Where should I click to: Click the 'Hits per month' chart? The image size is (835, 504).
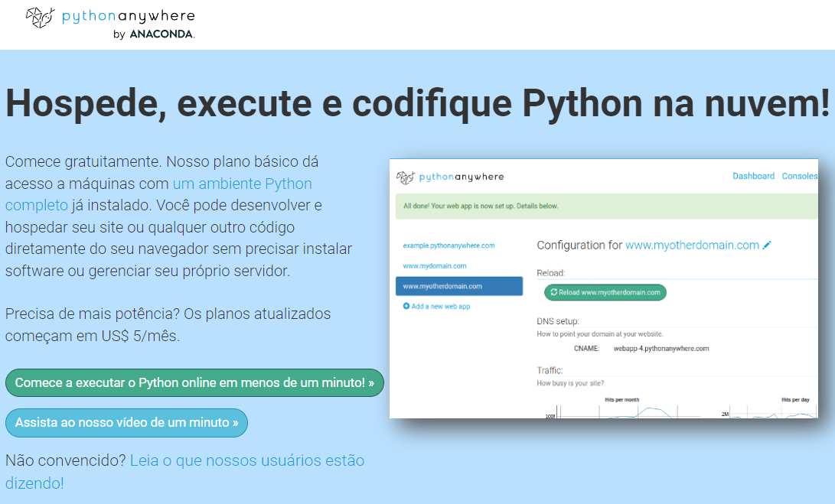point(622,408)
